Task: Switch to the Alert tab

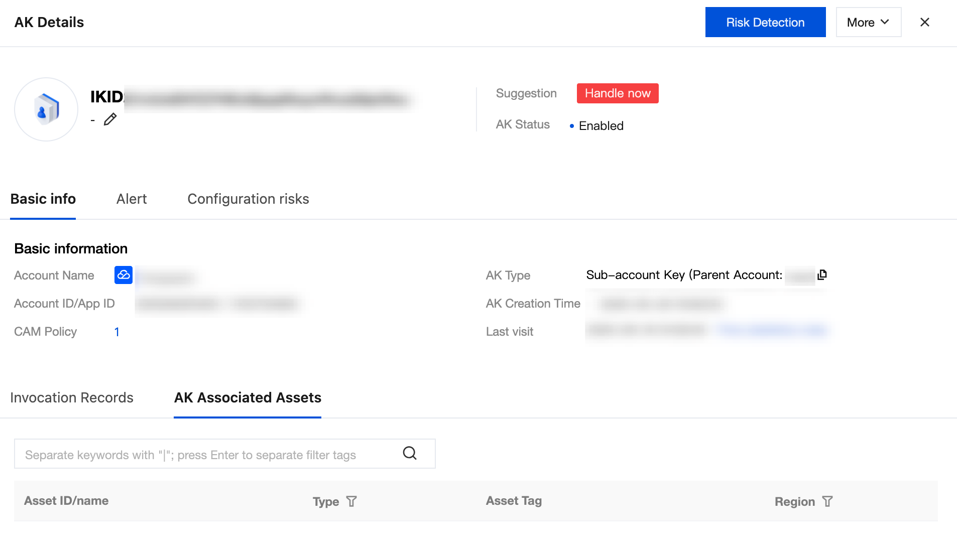Action: tap(132, 199)
